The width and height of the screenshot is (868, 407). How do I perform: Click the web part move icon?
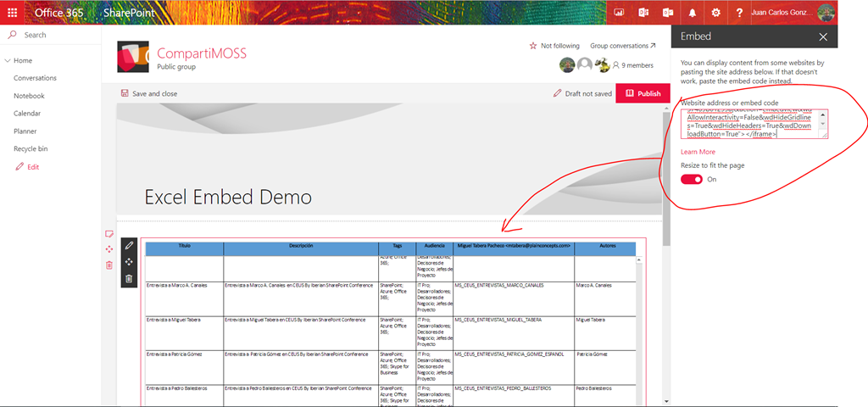(129, 261)
